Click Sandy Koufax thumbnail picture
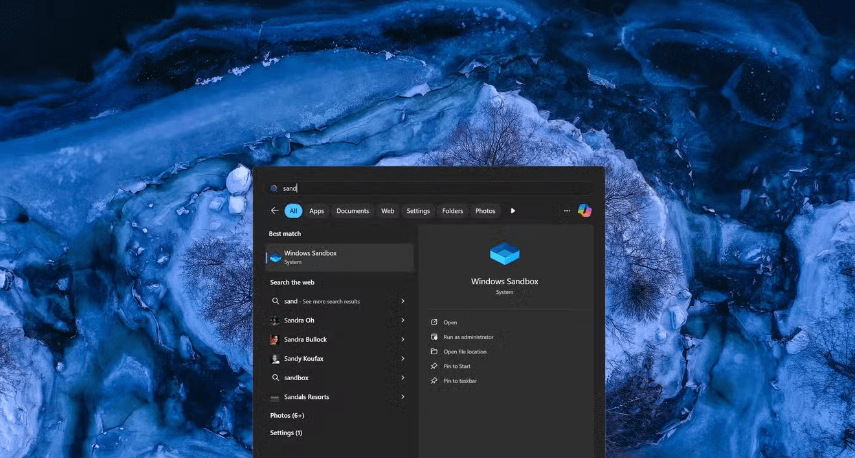Screen dimensions: 855x458 pyautogui.click(x=275, y=359)
